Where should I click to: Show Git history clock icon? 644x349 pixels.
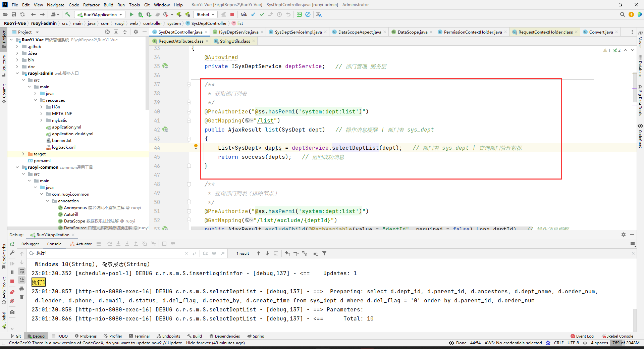[279, 14]
